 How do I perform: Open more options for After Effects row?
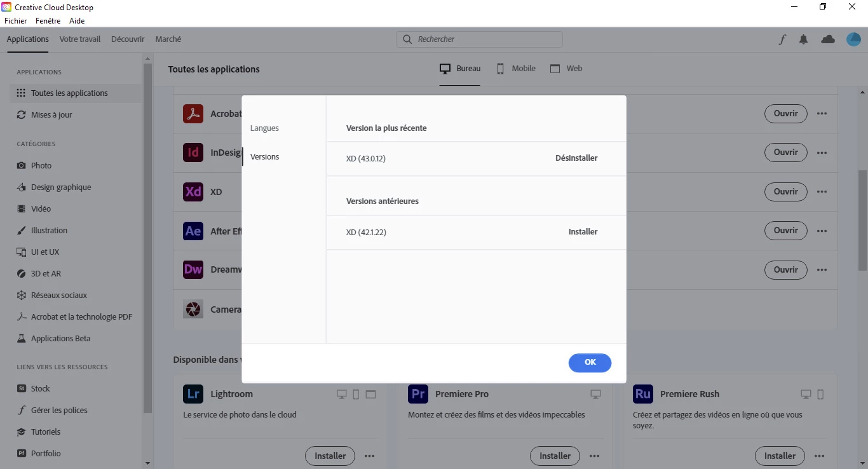(x=822, y=231)
